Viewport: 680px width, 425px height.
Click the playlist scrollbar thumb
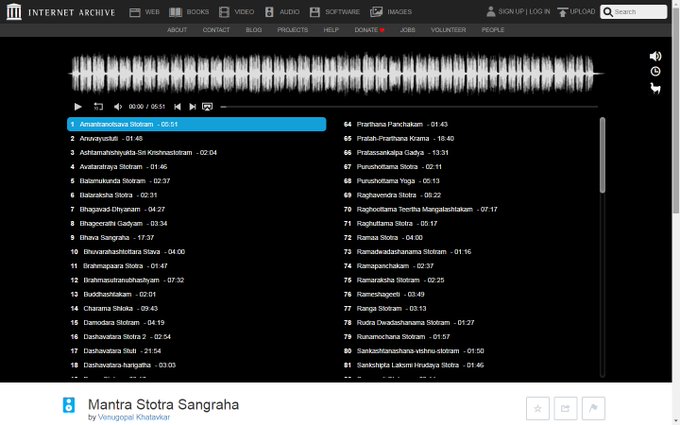pyautogui.click(x=602, y=155)
